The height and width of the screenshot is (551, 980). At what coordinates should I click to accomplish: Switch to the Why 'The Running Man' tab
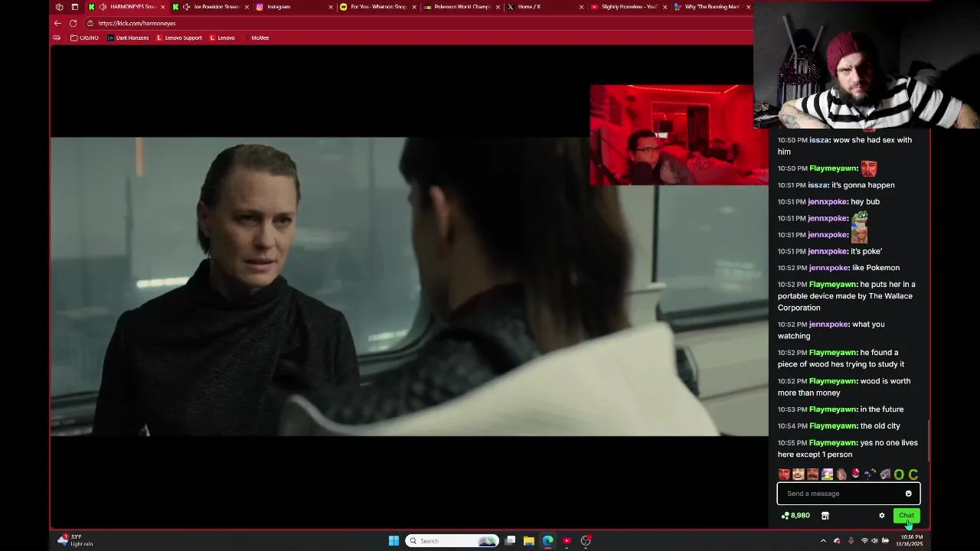712,7
